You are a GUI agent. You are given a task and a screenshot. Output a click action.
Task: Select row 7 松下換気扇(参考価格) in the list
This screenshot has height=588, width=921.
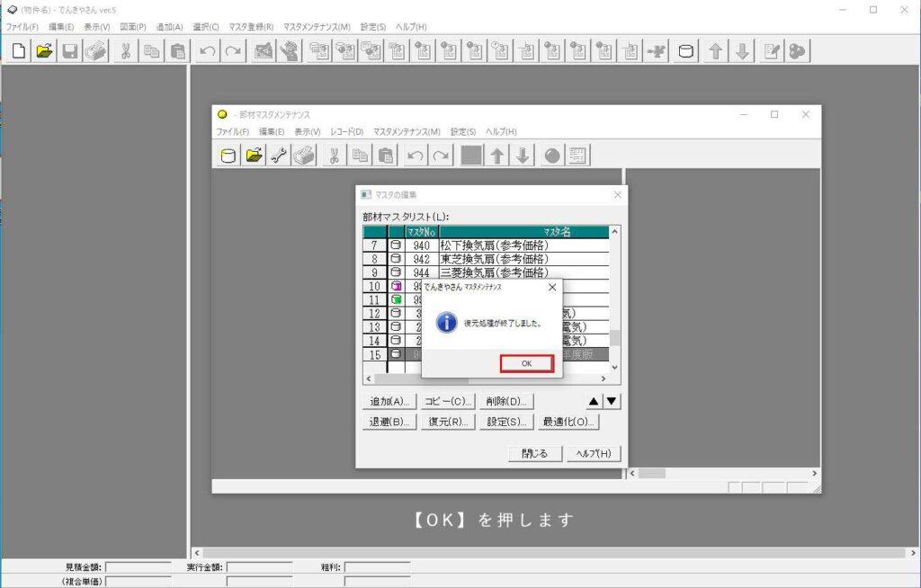pyautogui.click(x=494, y=245)
